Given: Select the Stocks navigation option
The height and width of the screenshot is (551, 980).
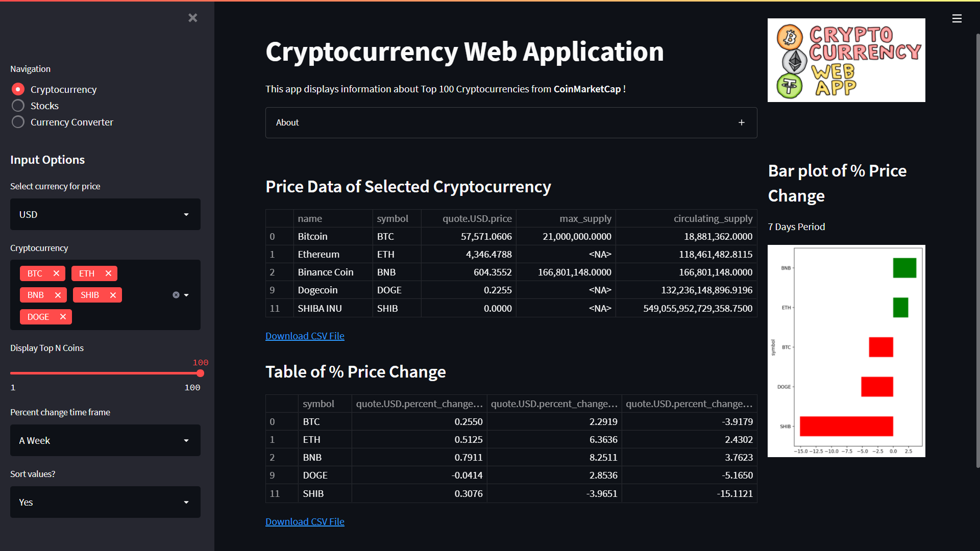Looking at the screenshot, I should tap(18, 106).
